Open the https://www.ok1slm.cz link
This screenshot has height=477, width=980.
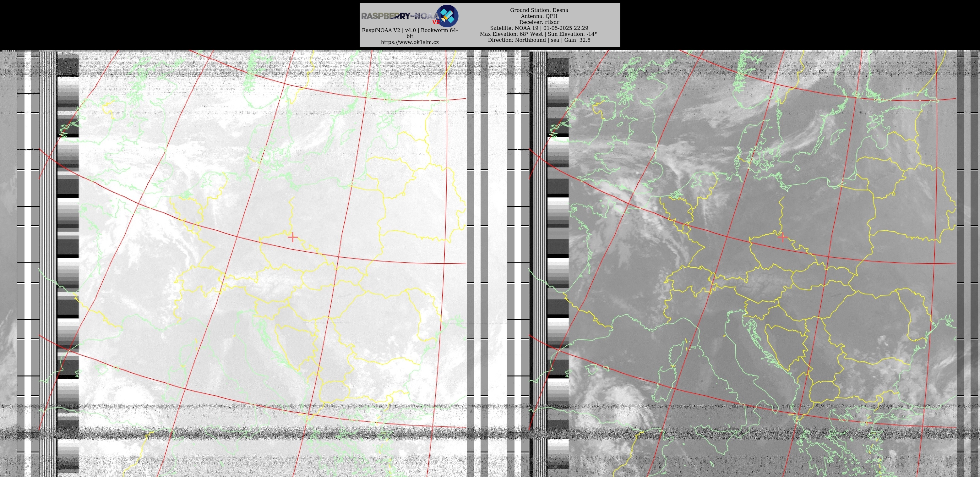[410, 42]
